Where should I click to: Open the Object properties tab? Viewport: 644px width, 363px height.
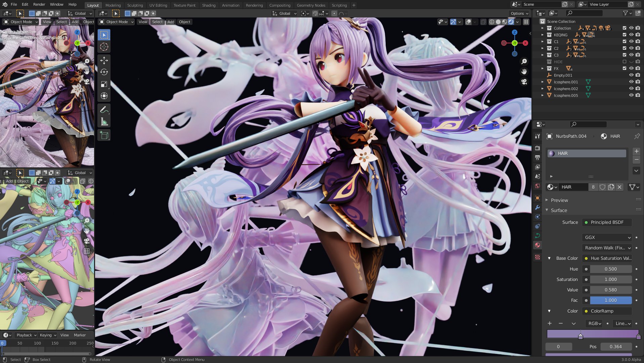[538, 198]
